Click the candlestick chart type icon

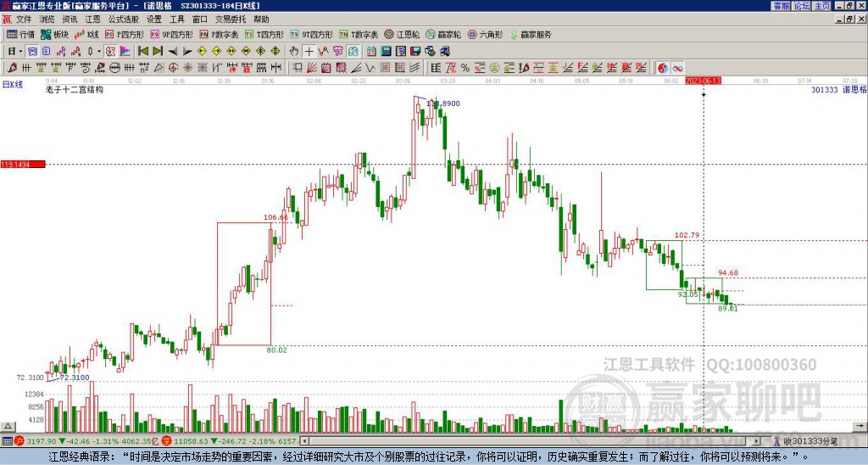[x=91, y=51]
